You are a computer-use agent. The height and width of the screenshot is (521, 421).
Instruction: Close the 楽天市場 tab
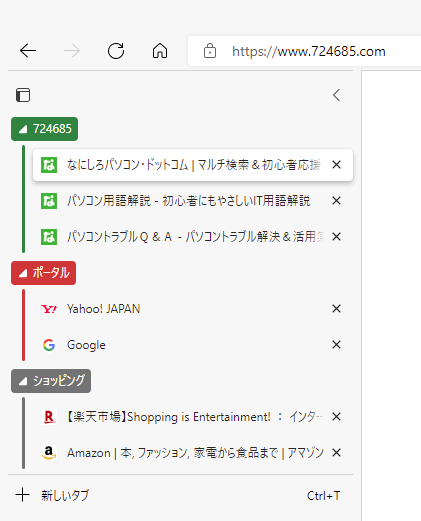336,417
